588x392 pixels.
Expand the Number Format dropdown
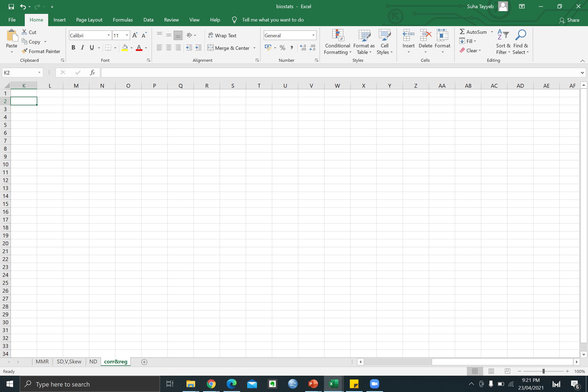point(313,35)
